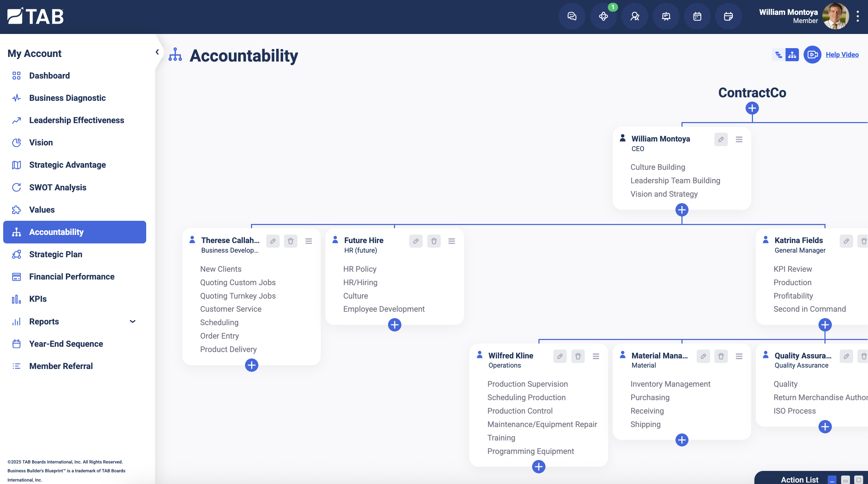This screenshot has height=484, width=868.
Task: Edit William Montoya's CEO card
Action: 721,139
